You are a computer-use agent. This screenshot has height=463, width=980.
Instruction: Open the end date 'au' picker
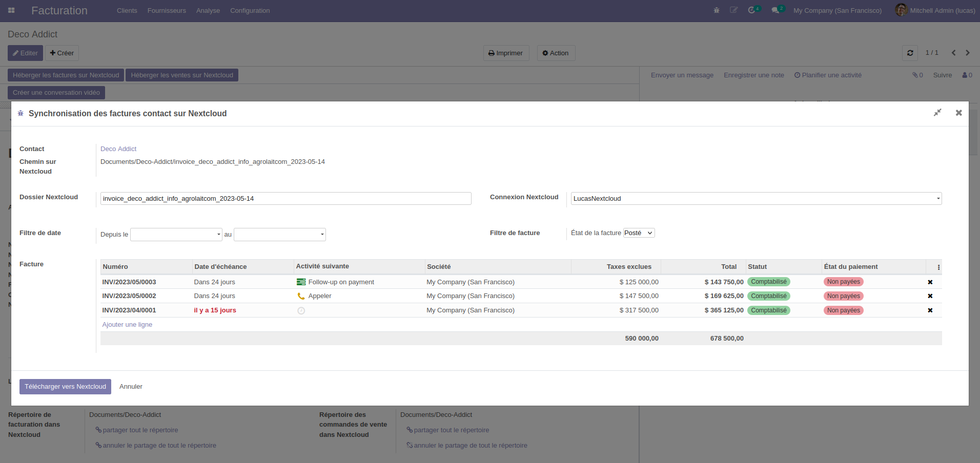279,235
